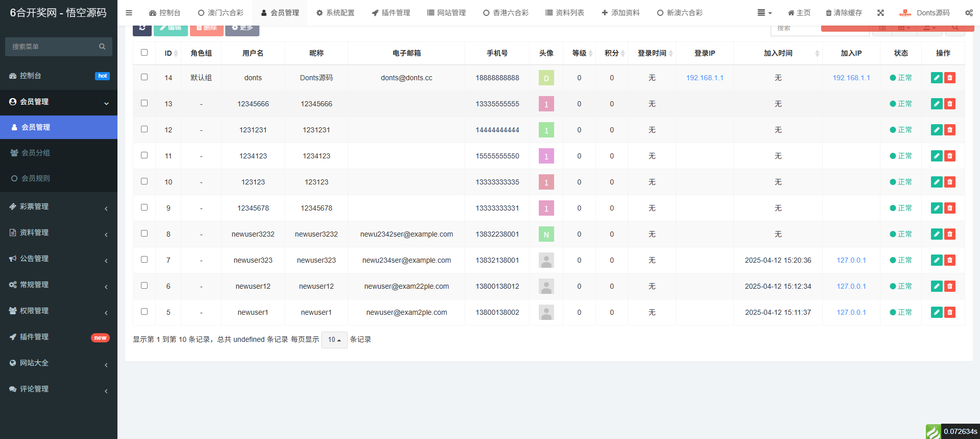Image resolution: width=980 pixels, height=439 pixels.
Task: Open settings cogs icon at top right
Action: click(x=968, y=13)
